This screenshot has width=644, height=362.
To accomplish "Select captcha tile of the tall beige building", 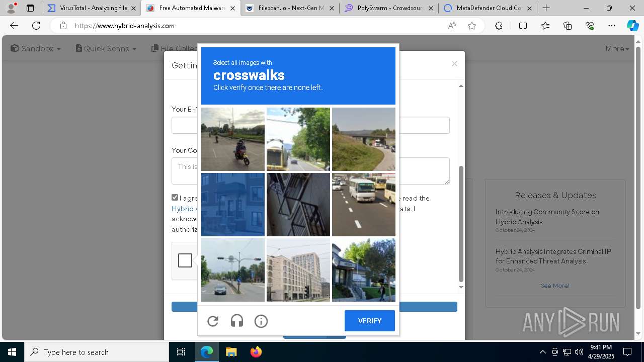I will click(298, 270).
